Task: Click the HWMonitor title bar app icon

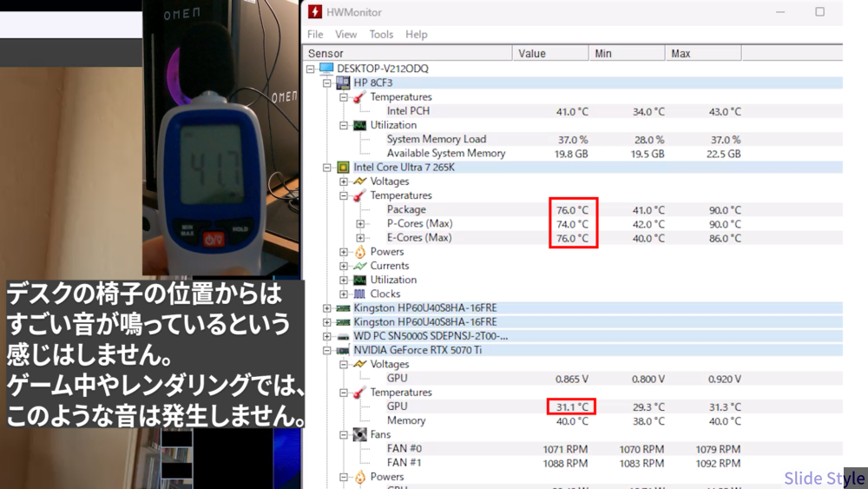Action: click(x=315, y=11)
